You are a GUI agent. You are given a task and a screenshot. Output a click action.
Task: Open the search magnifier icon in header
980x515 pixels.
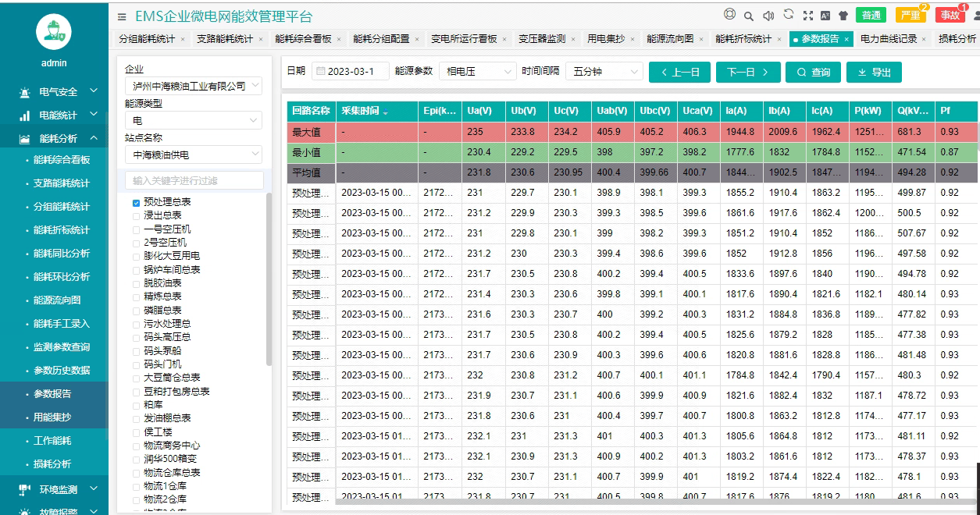[749, 16]
